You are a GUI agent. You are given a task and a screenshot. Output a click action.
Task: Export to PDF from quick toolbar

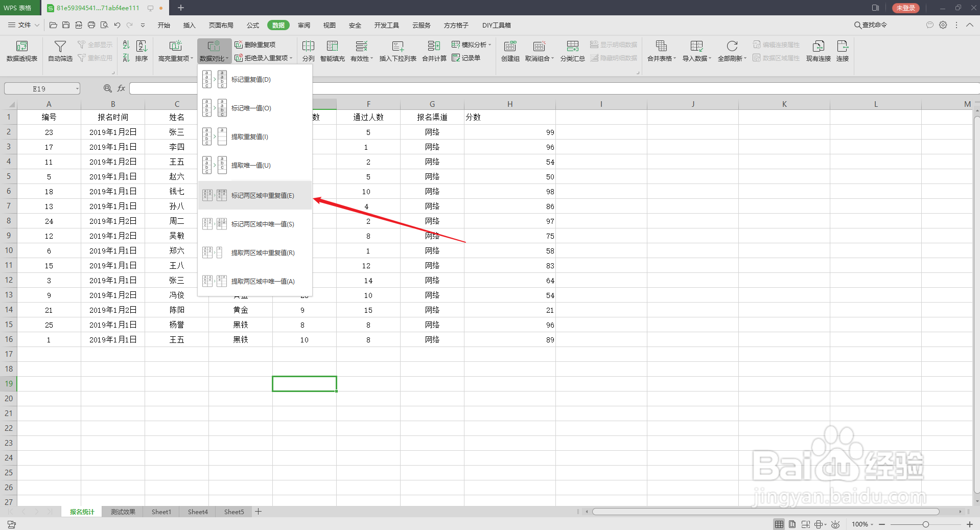(x=79, y=25)
